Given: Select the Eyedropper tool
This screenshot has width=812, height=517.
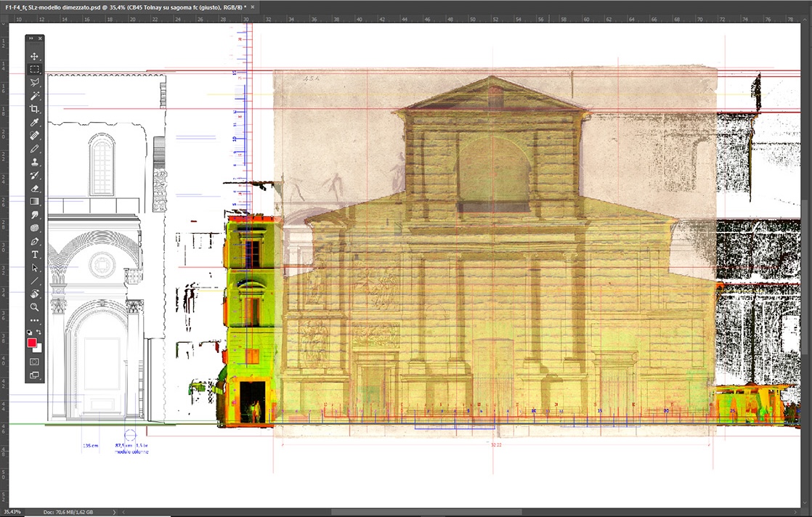Looking at the screenshot, I should click(34, 122).
